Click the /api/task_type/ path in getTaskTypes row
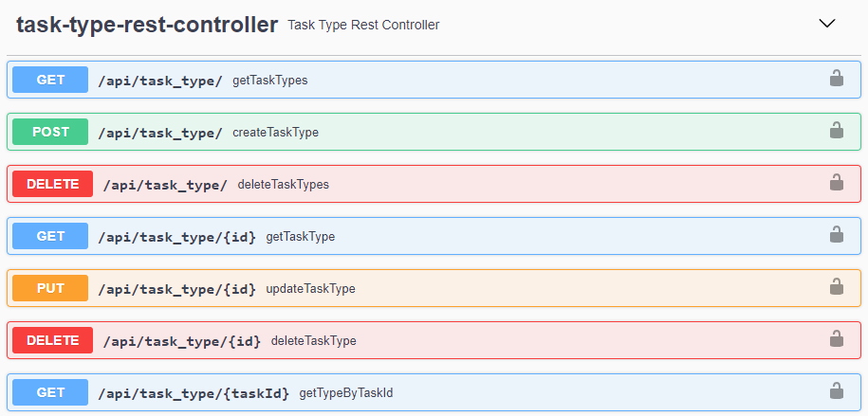This screenshot has width=868, height=416. (x=160, y=81)
